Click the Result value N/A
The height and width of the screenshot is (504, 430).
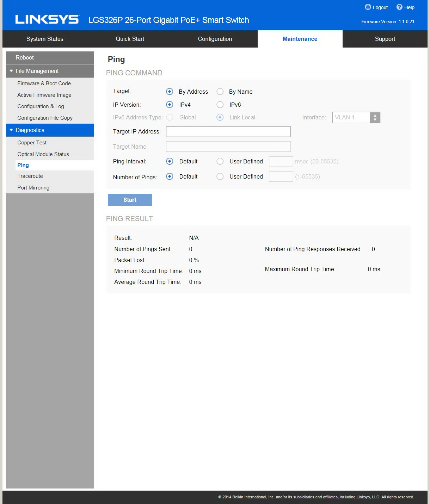(194, 238)
